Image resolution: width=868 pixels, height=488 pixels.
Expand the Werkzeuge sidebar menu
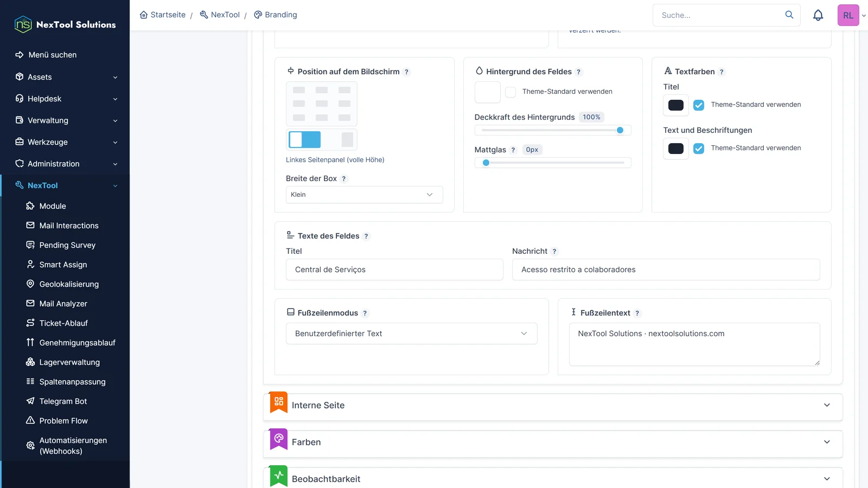tap(65, 142)
